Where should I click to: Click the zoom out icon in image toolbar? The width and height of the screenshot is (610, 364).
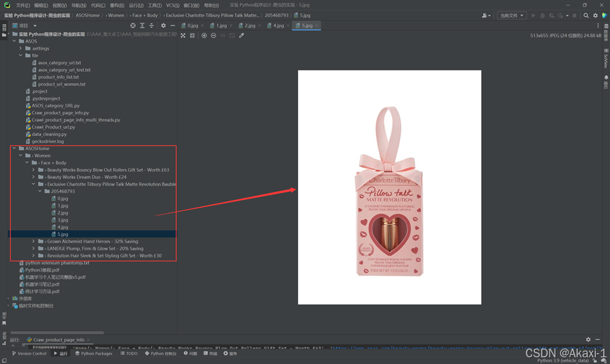(x=213, y=36)
